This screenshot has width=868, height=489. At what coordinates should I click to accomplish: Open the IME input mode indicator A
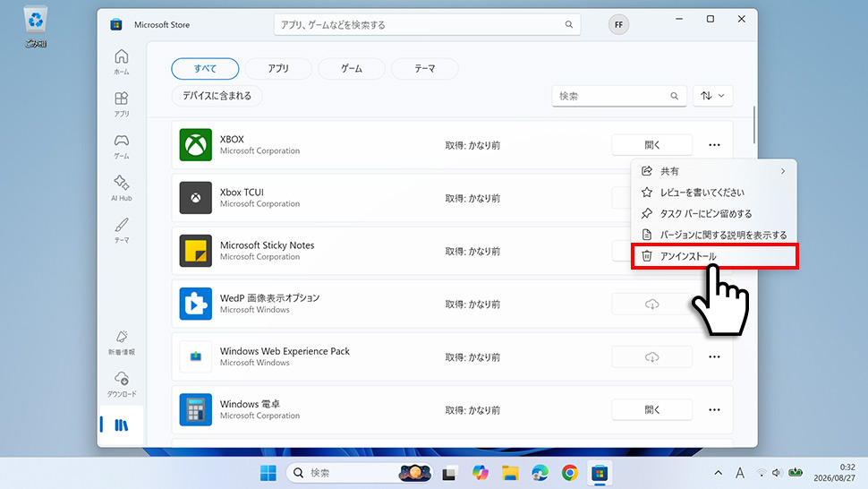pyautogui.click(x=739, y=473)
